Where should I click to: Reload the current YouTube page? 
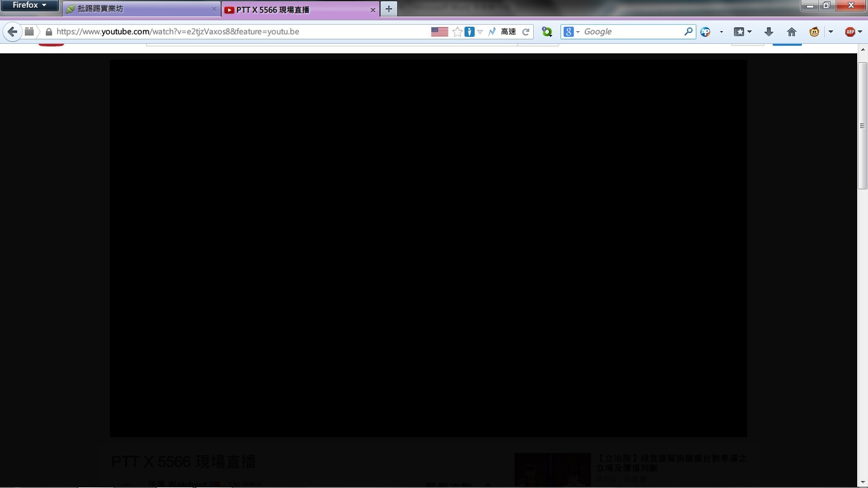click(x=526, y=32)
